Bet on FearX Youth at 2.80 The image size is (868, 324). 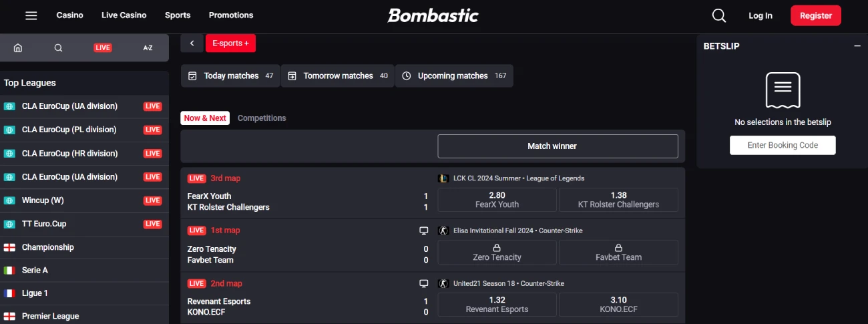tap(497, 200)
